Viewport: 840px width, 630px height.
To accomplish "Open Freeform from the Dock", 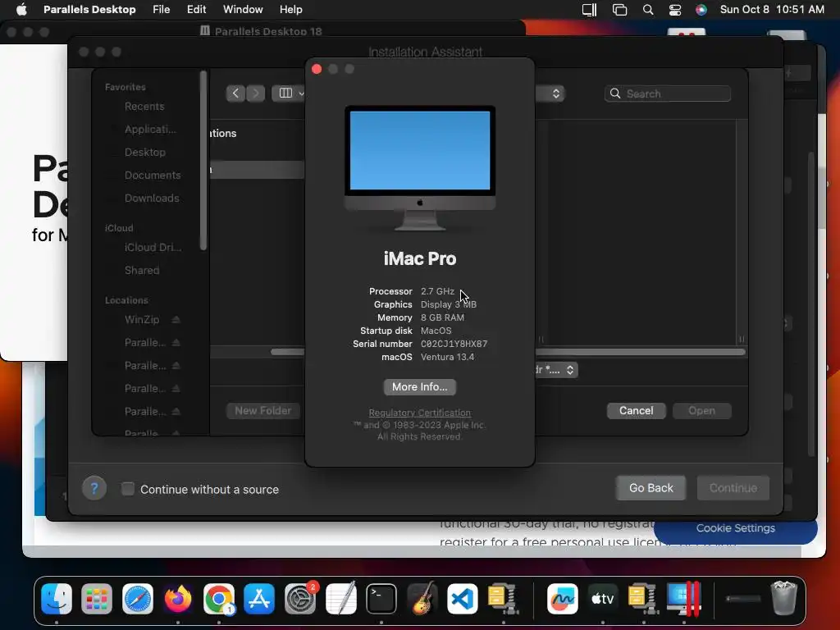I will (x=562, y=598).
